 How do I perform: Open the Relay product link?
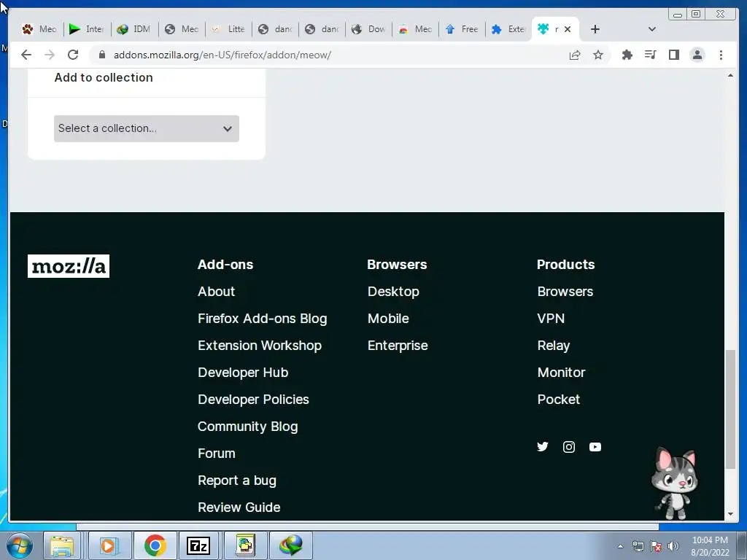(554, 346)
